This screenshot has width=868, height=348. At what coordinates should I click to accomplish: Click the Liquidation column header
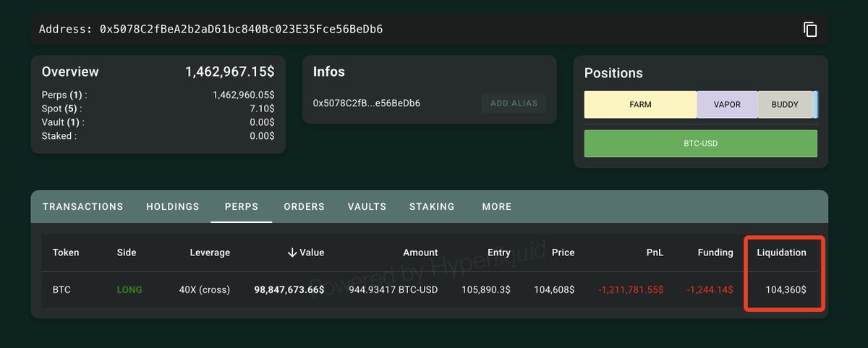781,252
